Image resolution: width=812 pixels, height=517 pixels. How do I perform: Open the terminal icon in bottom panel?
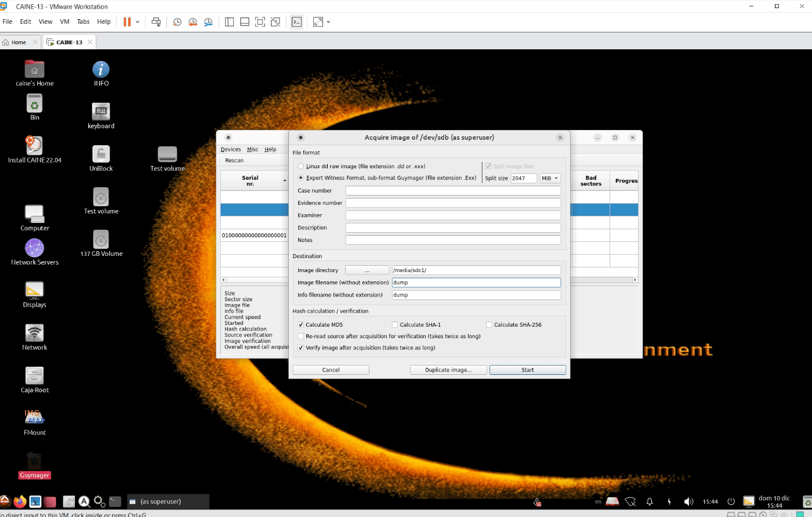[x=115, y=501]
